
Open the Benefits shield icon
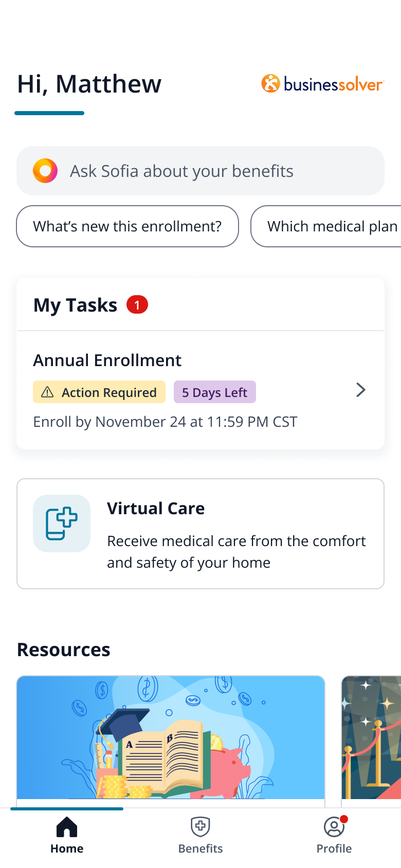pyautogui.click(x=200, y=827)
